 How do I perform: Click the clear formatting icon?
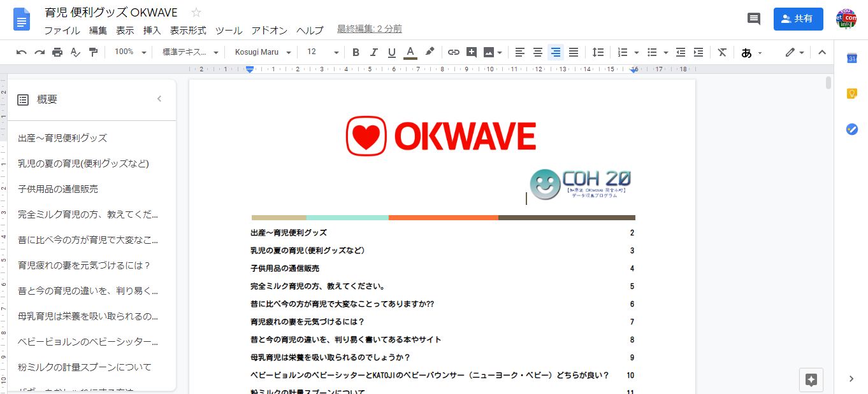[721, 52]
